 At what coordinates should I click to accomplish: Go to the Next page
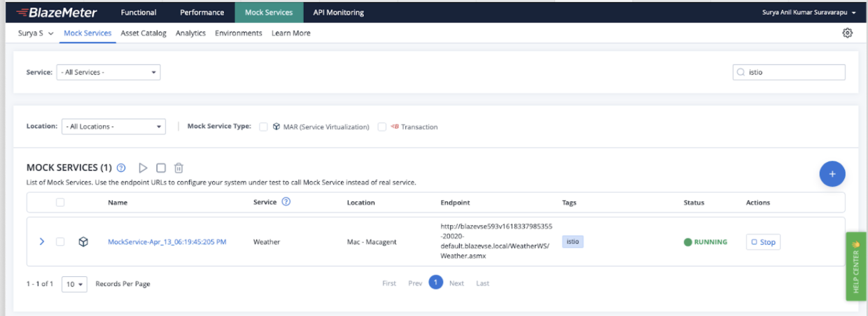[x=456, y=283]
